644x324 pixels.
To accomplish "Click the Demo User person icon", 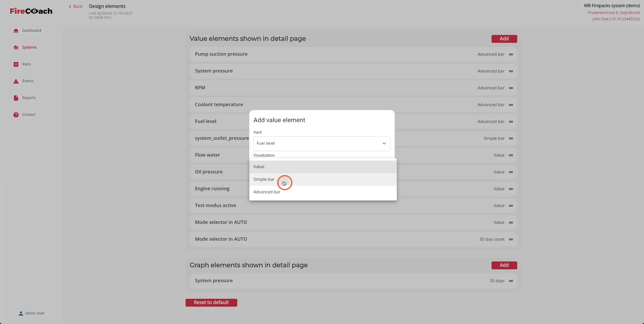I will coord(21,313).
